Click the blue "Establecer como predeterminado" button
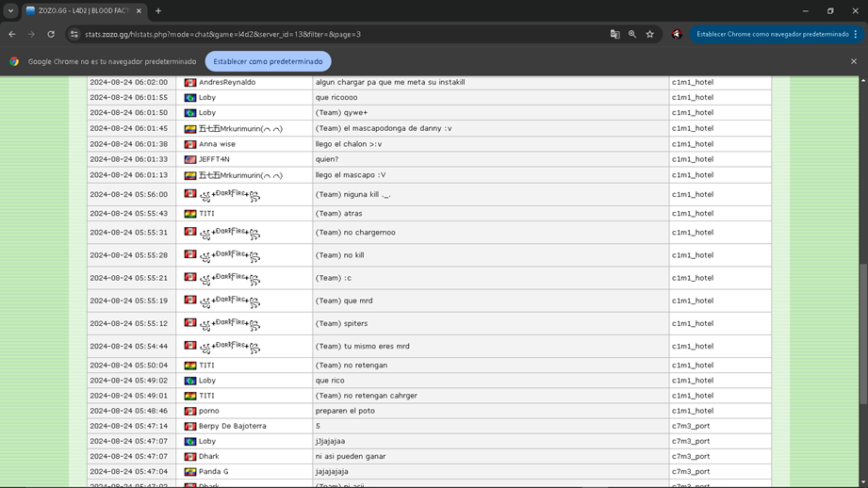Screen dimensions: 868x488 tap(268, 61)
